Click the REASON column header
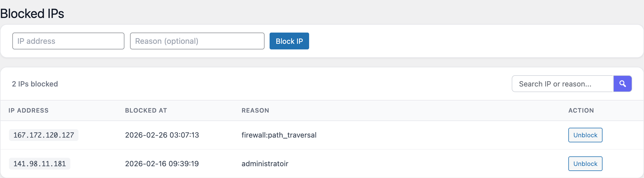The width and height of the screenshot is (644, 178). (x=255, y=111)
